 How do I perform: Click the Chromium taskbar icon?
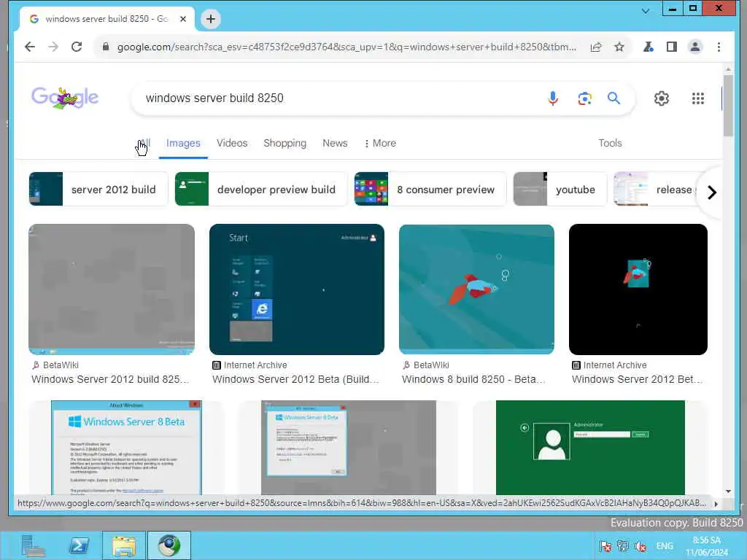[169, 545]
